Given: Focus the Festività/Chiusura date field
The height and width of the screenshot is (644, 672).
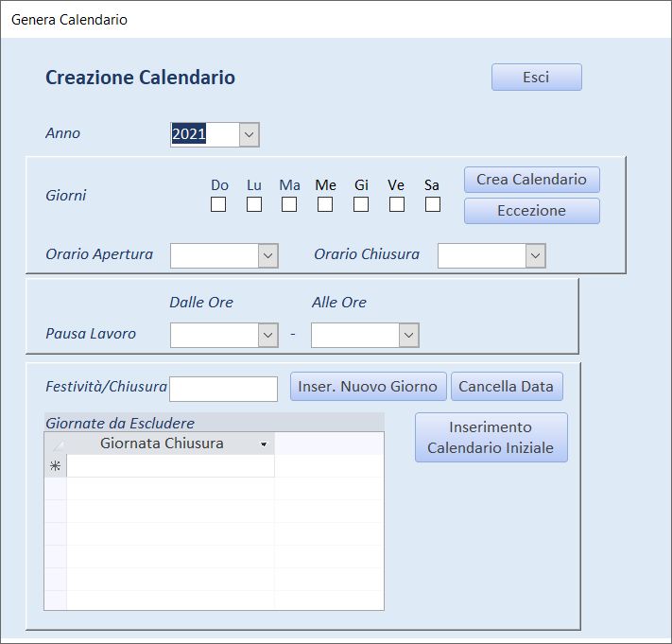Looking at the screenshot, I should click(x=223, y=389).
